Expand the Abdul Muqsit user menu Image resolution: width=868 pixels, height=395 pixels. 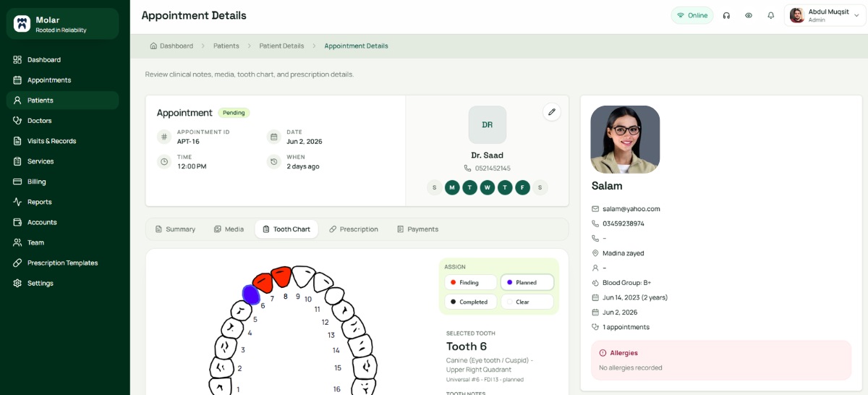825,15
